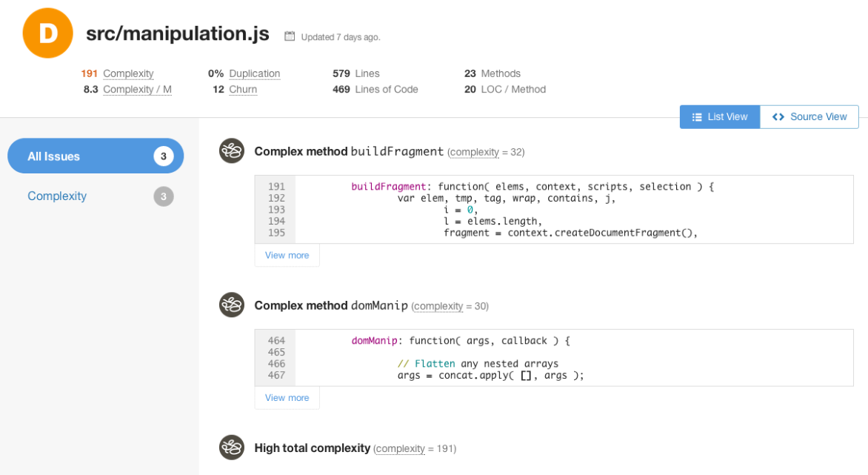Viewport: 868px width, 475px height.
Task: Click the src/manipulation.js file title
Action: [x=177, y=34]
